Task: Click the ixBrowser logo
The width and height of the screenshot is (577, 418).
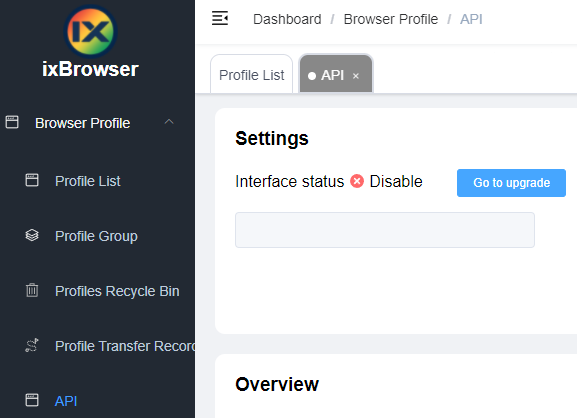Action: (x=90, y=31)
